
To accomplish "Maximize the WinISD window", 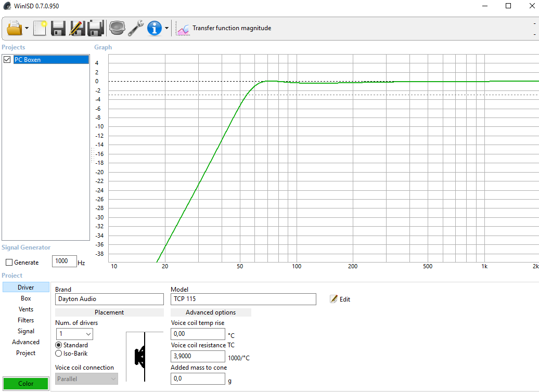I will (508, 6).
